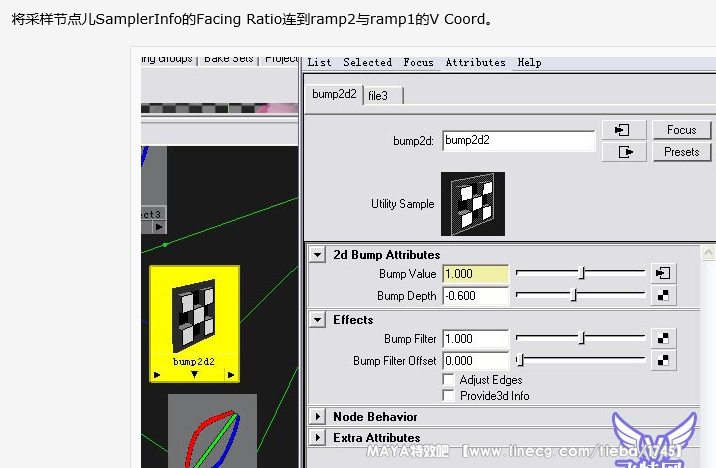
Task: Collapse the Effects section
Action: (317, 320)
